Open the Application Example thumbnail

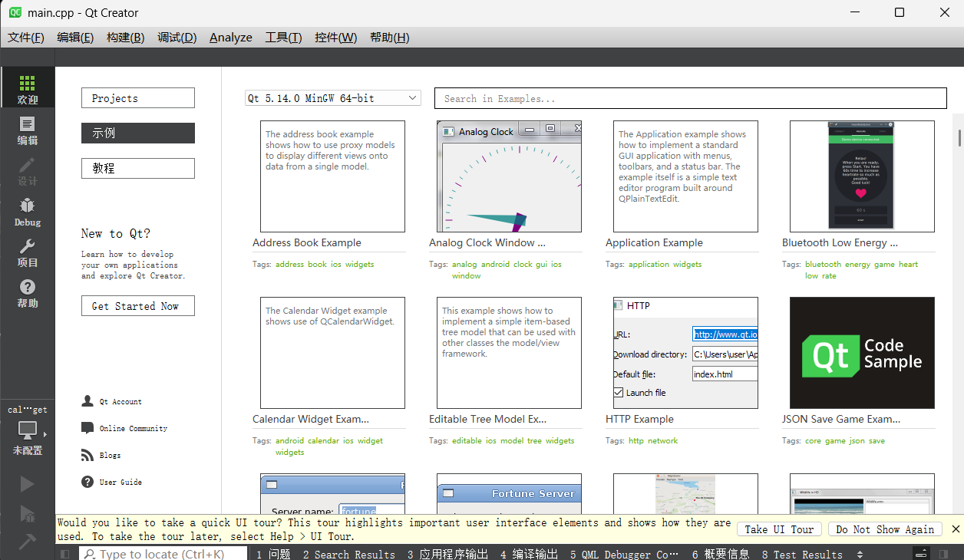pos(685,176)
